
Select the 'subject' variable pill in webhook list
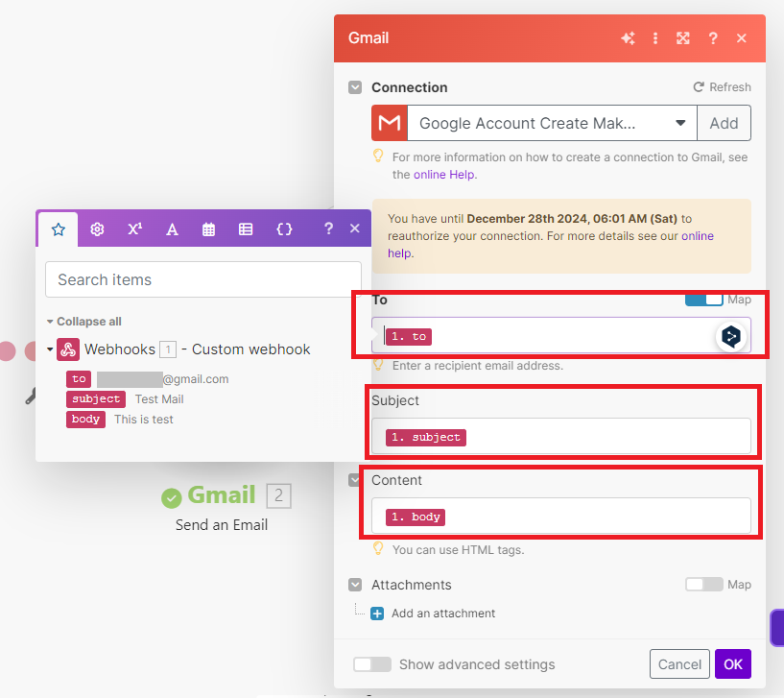(x=96, y=398)
